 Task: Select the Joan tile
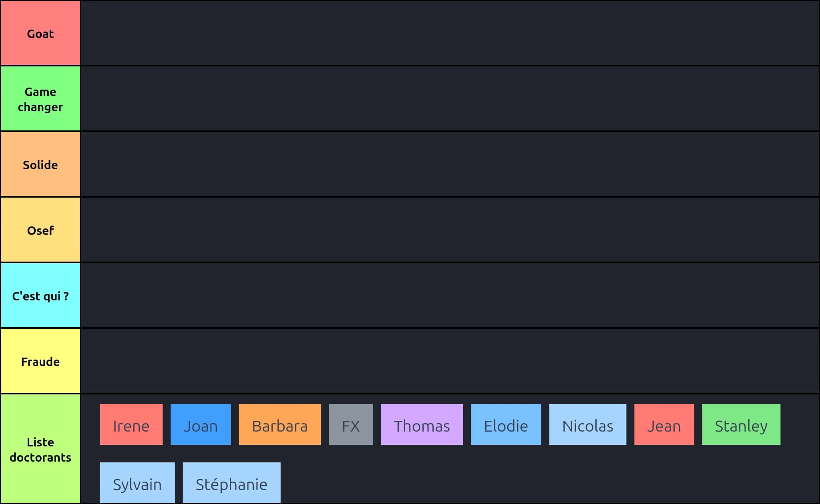pyautogui.click(x=201, y=424)
